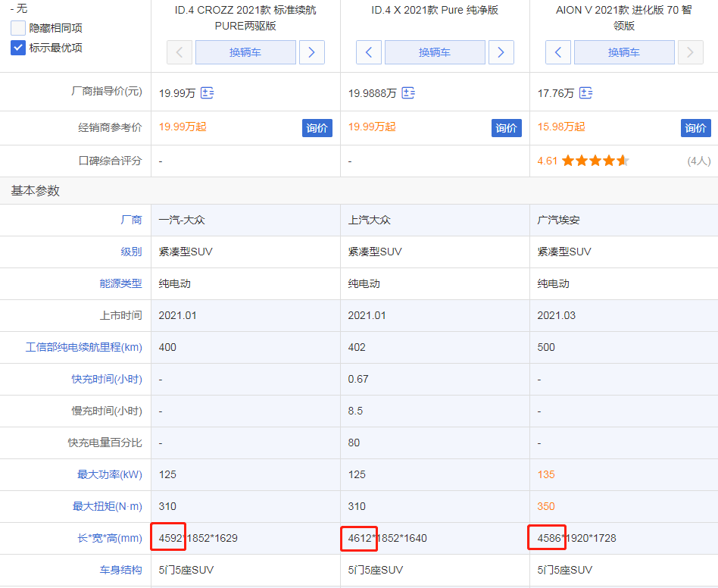
Task: Click next arrow for AION V column
Action: [x=690, y=52]
